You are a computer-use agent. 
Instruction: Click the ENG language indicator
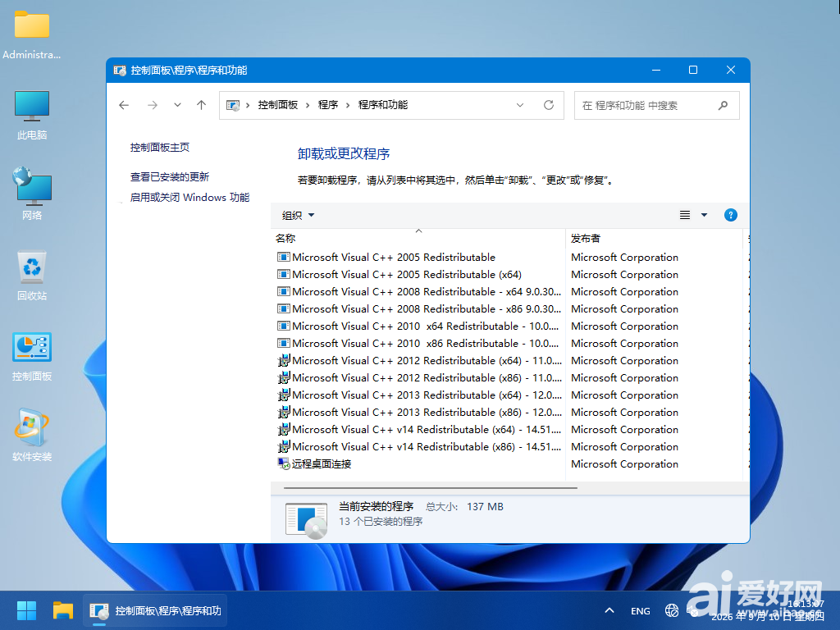pos(640,610)
